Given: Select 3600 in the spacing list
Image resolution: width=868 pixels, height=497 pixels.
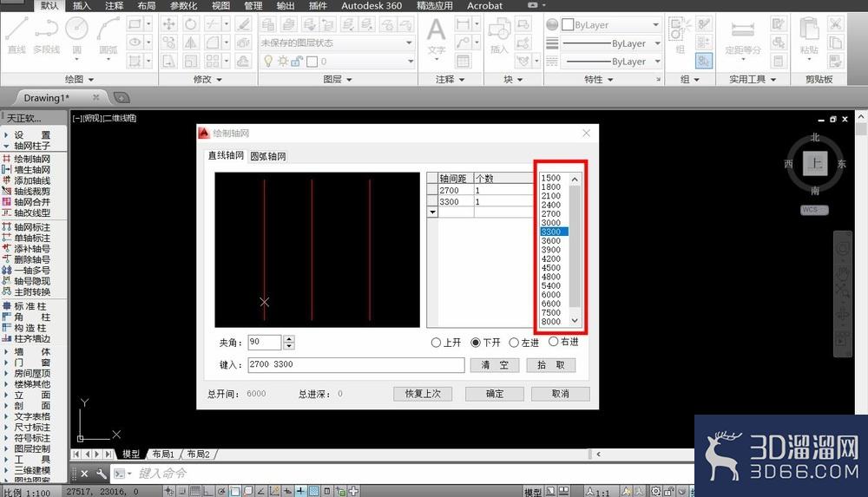Looking at the screenshot, I should [x=551, y=241].
